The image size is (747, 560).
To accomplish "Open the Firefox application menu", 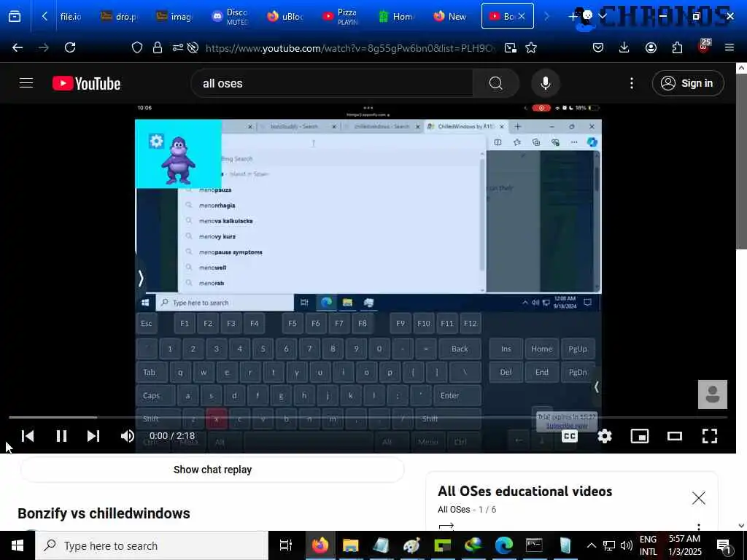I will pos(729,47).
